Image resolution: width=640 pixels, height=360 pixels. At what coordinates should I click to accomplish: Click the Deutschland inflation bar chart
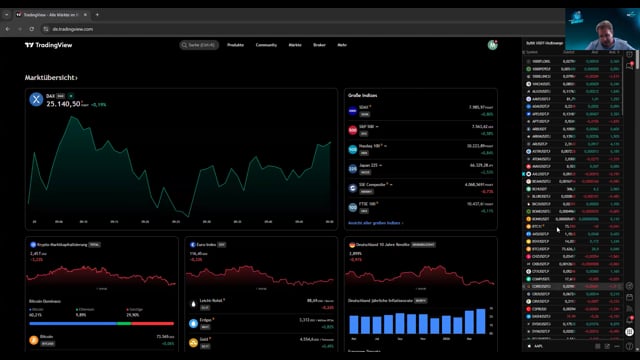[417, 321]
